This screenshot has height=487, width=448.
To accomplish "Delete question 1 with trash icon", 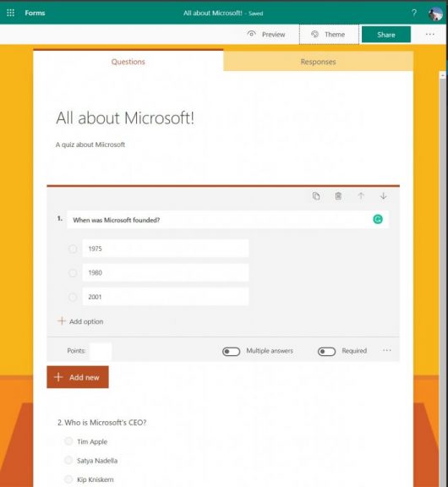I will coord(338,196).
